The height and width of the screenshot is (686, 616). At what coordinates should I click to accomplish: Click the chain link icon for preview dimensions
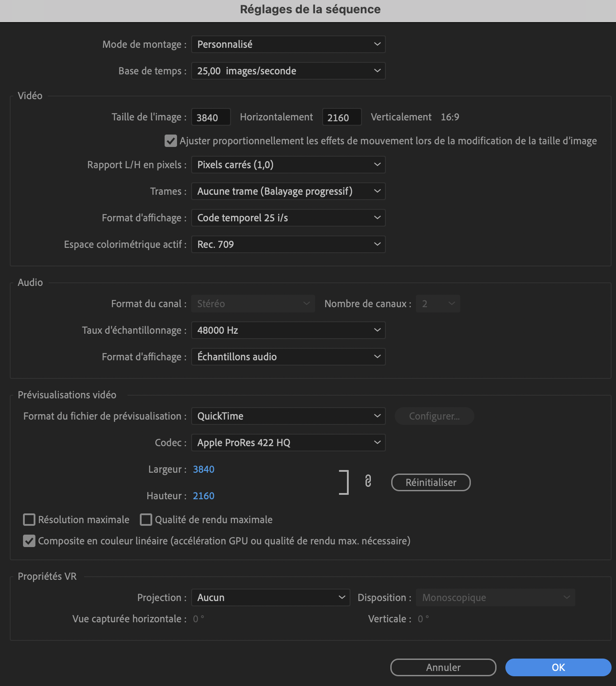pyautogui.click(x=368, y=481)
